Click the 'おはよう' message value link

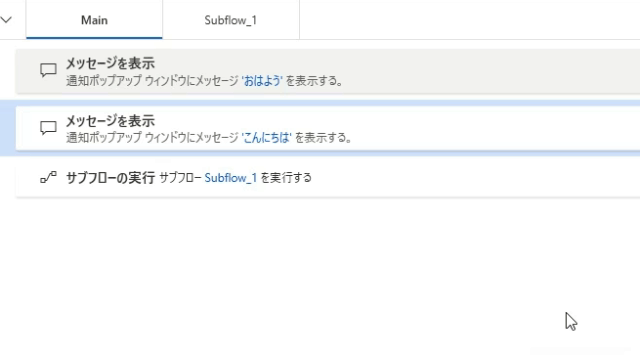coord(262,81)
